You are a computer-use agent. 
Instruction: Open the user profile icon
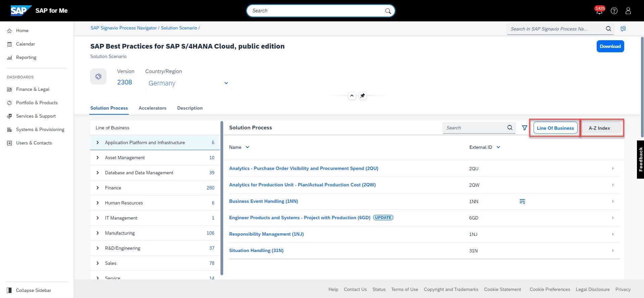click(628, 11)
